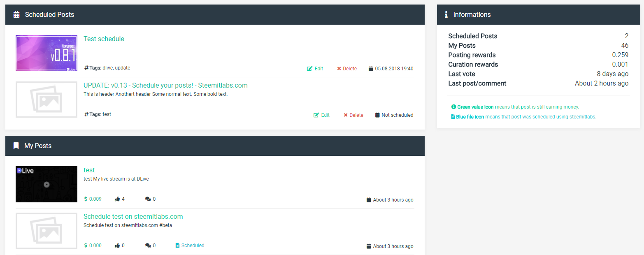Click 'Schedule test on steemitlabs.com #beta' description
This screenshot has height=255, width=644.
[128, 225]
